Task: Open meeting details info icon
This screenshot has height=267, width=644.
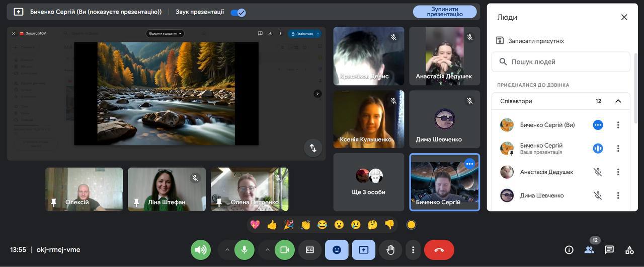Action: tap(569, 250)
